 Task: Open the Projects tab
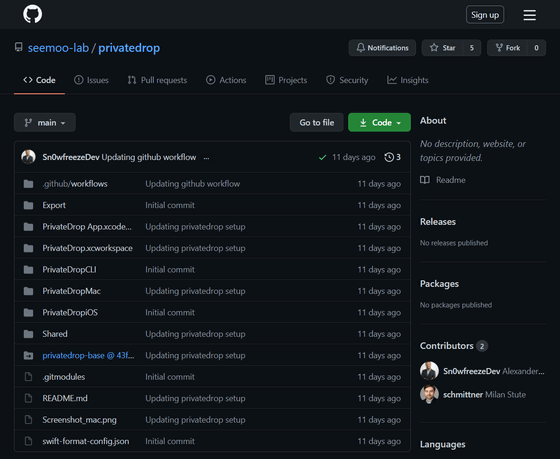[x=286, y=80]
